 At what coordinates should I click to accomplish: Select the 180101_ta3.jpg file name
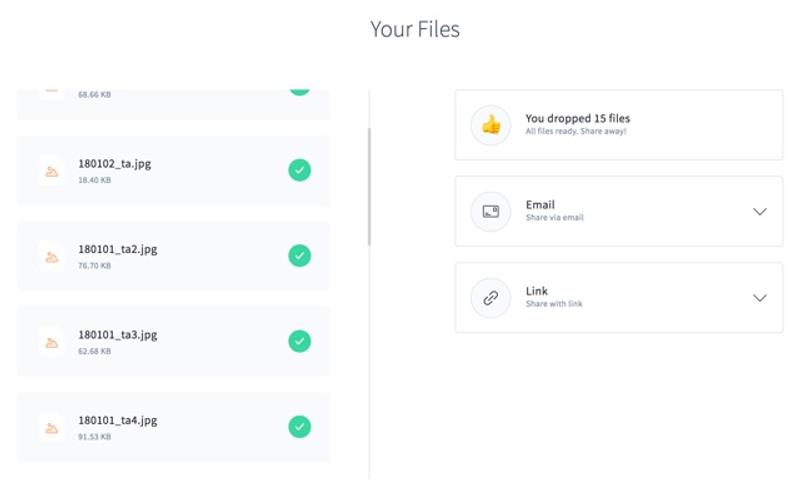tap(118, 335)
